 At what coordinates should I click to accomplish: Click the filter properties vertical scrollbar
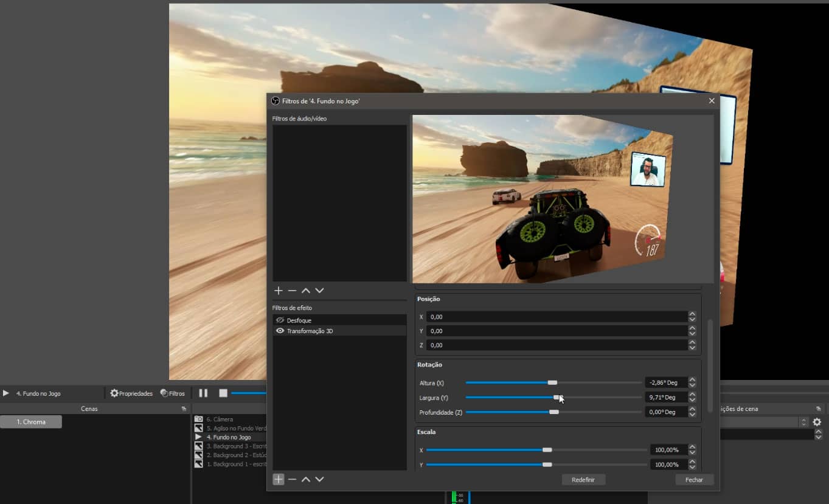pyautogui.click(x=709, y=365)
